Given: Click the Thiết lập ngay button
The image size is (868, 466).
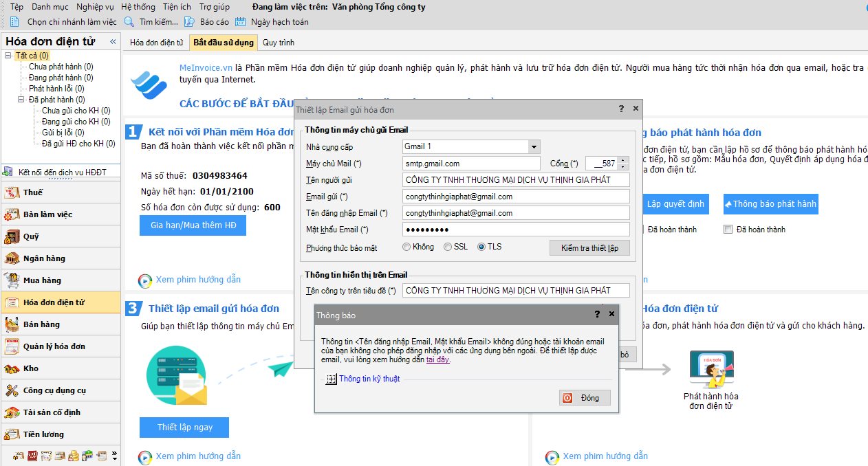Looking at the screenshot, I should tap(184, 428).
